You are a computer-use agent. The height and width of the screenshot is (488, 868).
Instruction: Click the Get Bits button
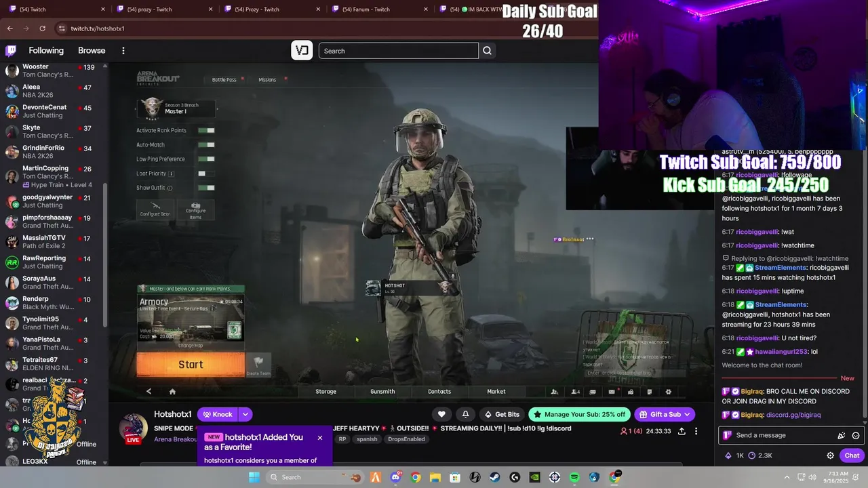click(x=502, y=414)
